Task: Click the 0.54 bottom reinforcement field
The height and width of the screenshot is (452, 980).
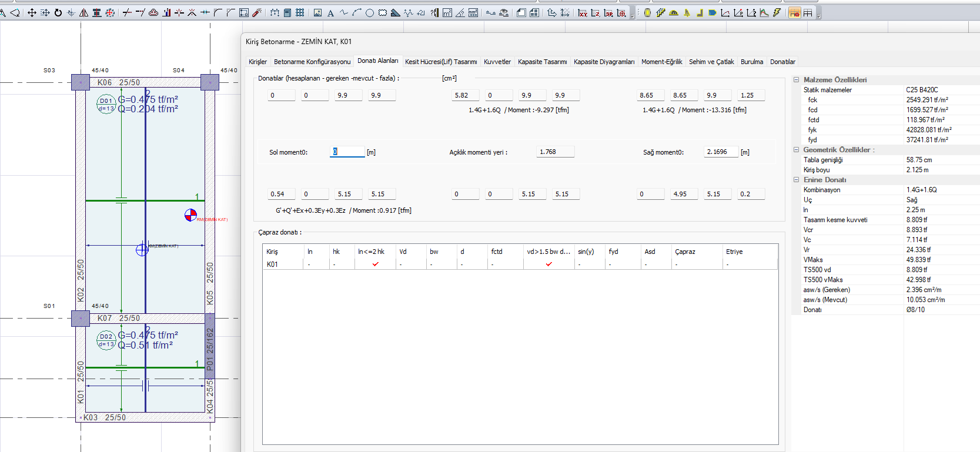Action: pos(282,194)
